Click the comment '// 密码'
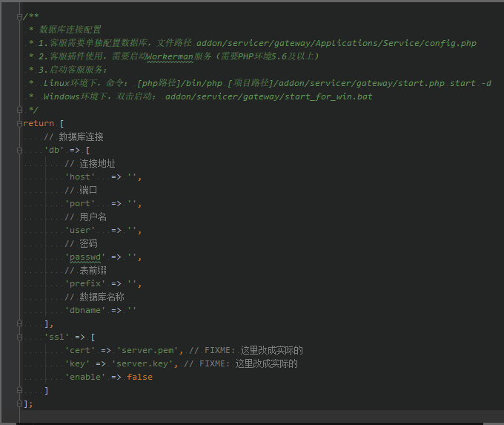The width and height of the screenshot is (504, 425). pos(81,243)
